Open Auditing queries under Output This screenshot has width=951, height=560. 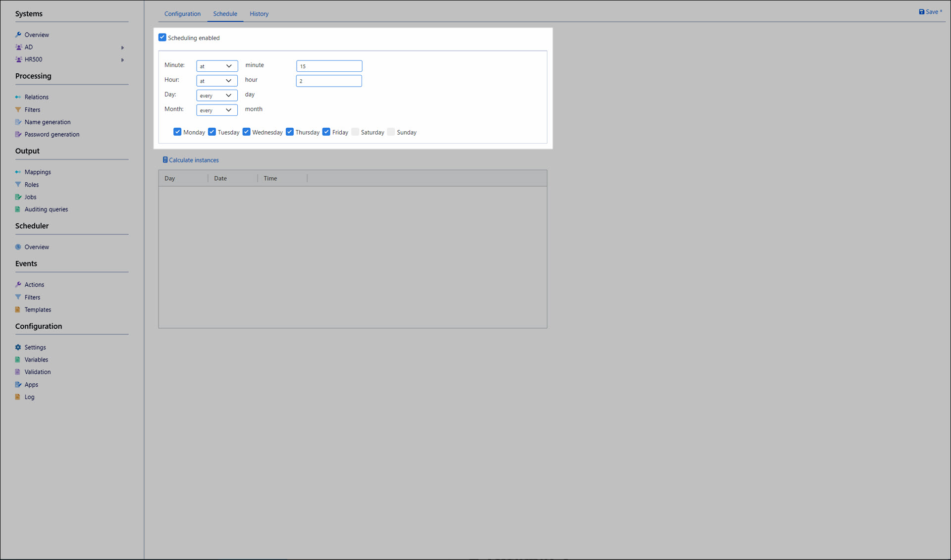click(46, 209)
